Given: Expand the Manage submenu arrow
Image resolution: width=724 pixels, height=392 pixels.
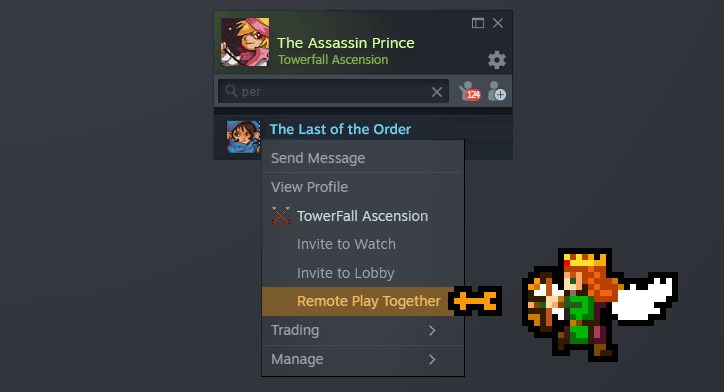Looking at the screenshot, I should point(432,359).
